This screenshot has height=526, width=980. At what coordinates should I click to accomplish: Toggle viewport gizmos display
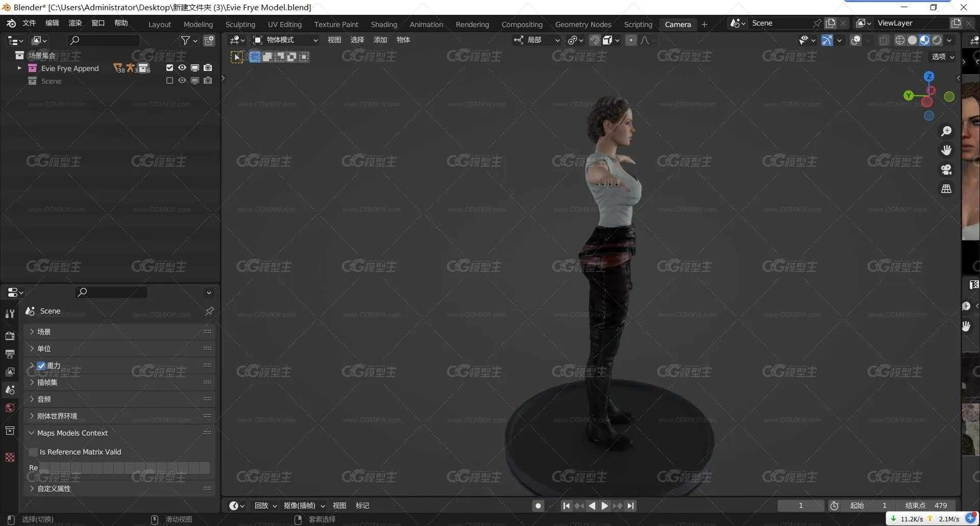(827, 40)
